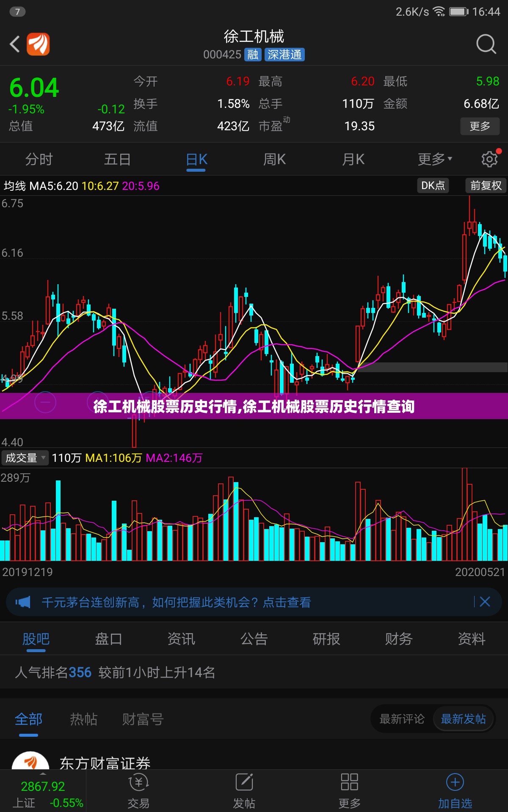The image size is (508, 812).
Task: Tap the 总值 473亿 value
Action: (108, 126)
